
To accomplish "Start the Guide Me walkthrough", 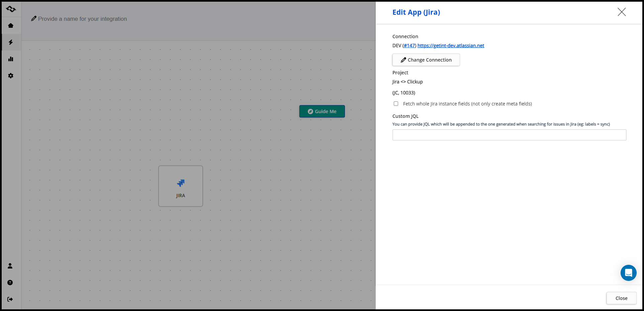I will tap(322, 111).
